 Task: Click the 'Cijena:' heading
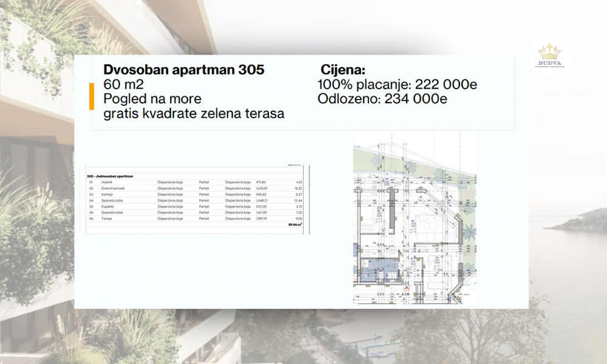tap(342, 70)
